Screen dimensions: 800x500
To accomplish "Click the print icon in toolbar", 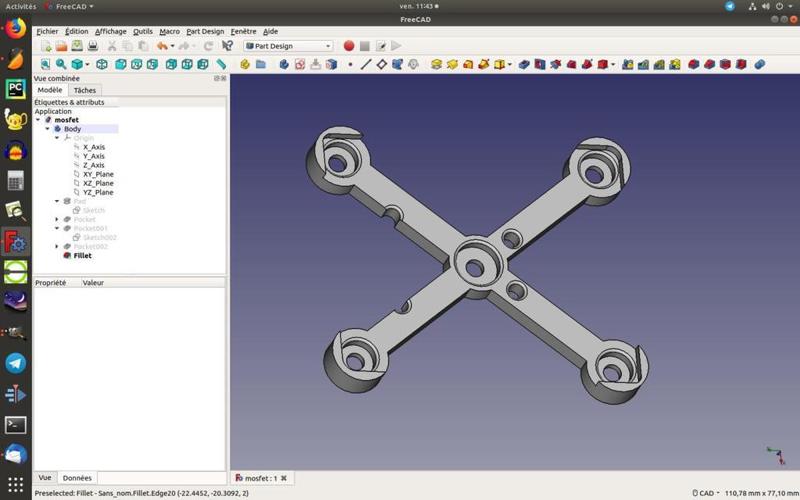I will tap(93, 46).
